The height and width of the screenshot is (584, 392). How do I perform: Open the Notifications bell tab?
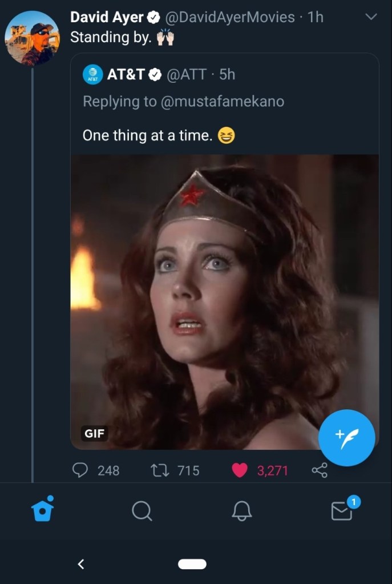(x=241, y=511)
